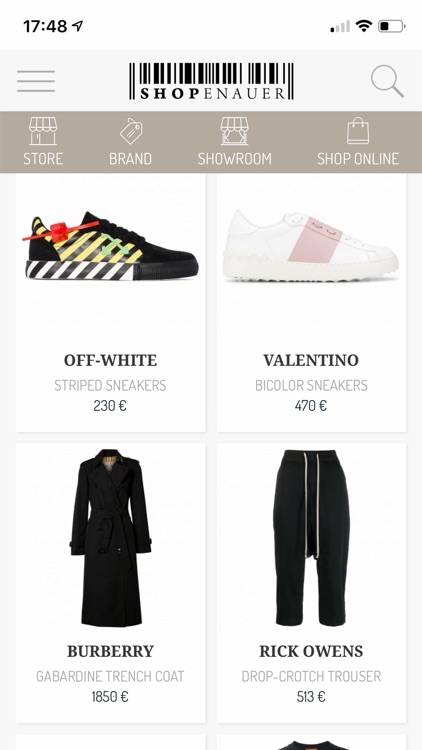Screen dimensions: 422x750
Task: Select the Brand price tag icon
Action: [131, 131]
